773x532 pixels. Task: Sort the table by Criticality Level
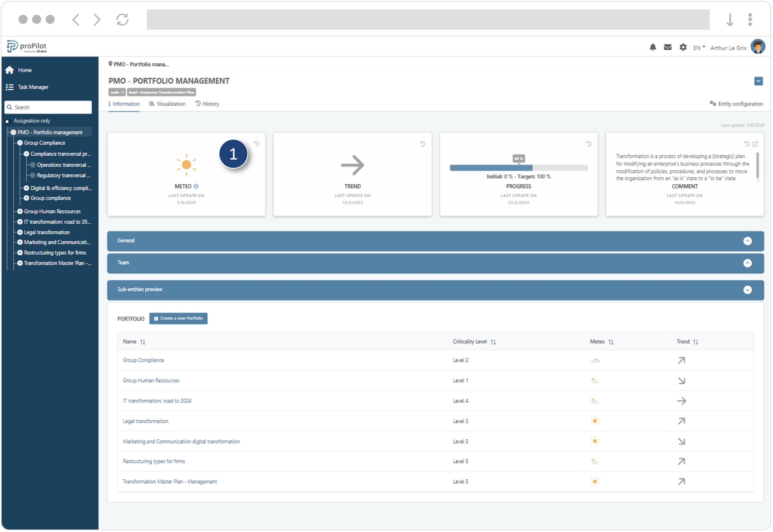pos(493,342)
